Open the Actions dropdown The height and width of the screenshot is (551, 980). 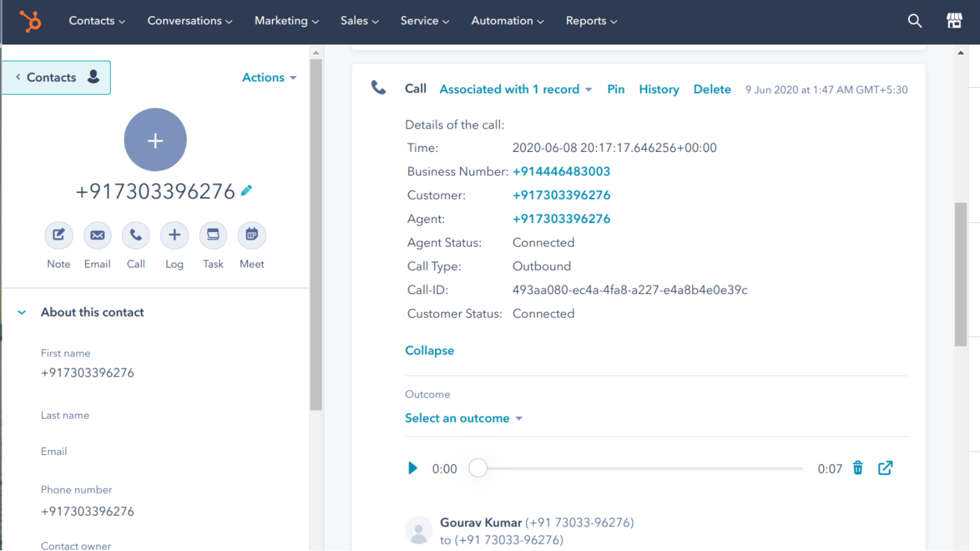click(269, 77)
